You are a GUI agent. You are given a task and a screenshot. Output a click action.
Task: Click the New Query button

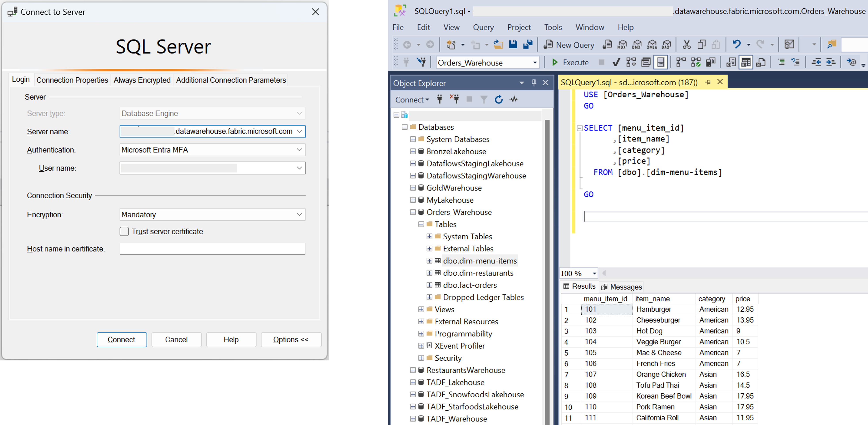569,45
